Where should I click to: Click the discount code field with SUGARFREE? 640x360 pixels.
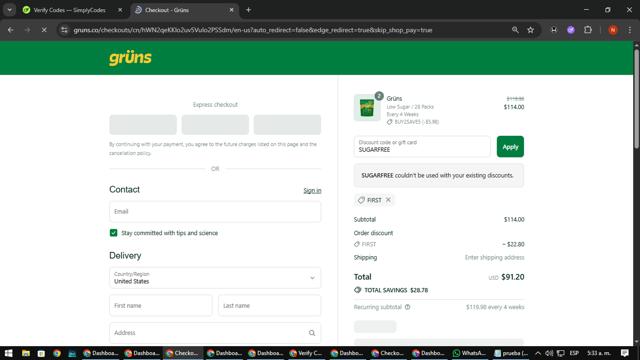(x=422, y=147)
